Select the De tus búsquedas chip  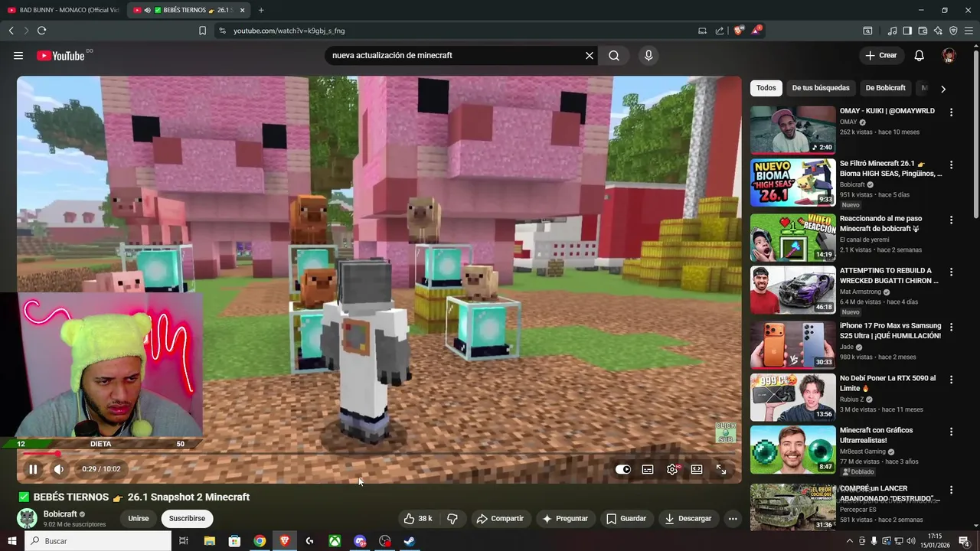(821, 88)
